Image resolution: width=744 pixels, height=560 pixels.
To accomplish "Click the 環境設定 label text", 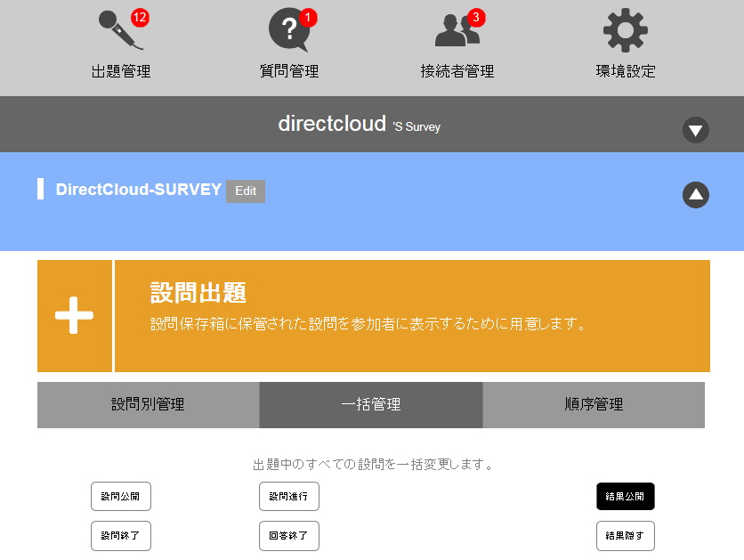I will (626, 71).
